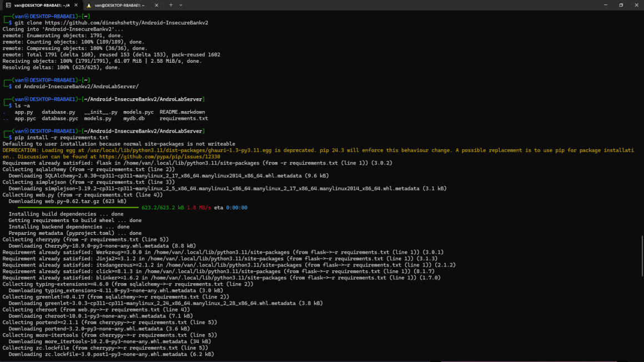Click 'Collecting greenlet!=0.4.17' line
Image resolution: width=644 pixels, height=362 pixels.
tap(116, 296)
